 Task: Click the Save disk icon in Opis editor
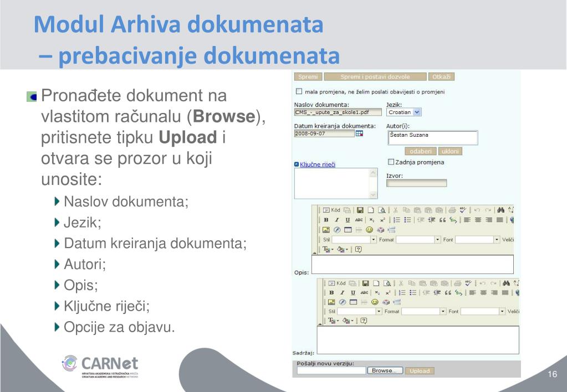360,210
